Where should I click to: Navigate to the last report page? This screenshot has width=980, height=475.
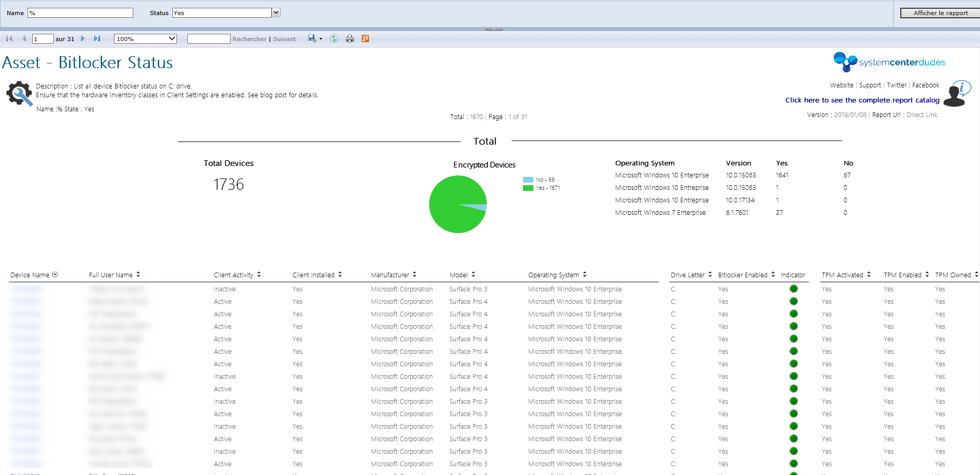click(x=97, y=38)
